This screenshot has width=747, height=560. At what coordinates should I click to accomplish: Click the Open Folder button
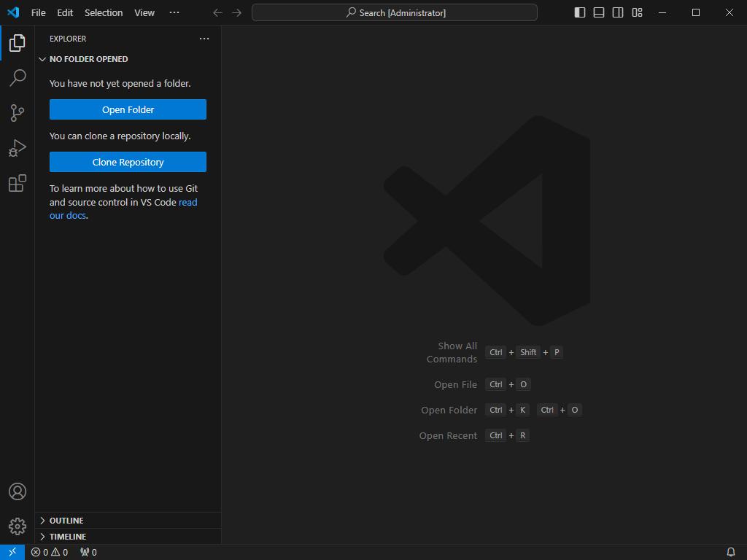(x=128, y=109)
